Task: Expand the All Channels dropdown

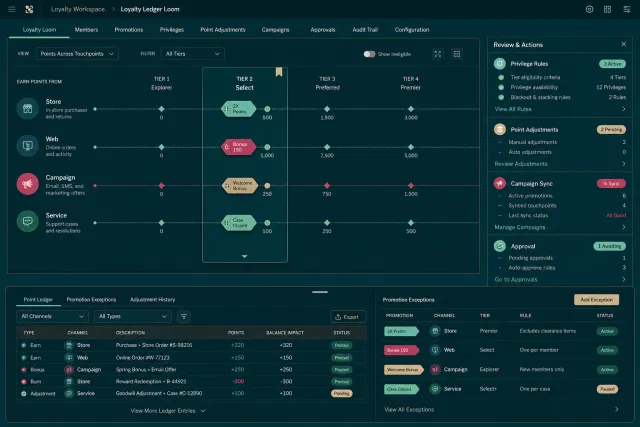Action: (53, 316)
